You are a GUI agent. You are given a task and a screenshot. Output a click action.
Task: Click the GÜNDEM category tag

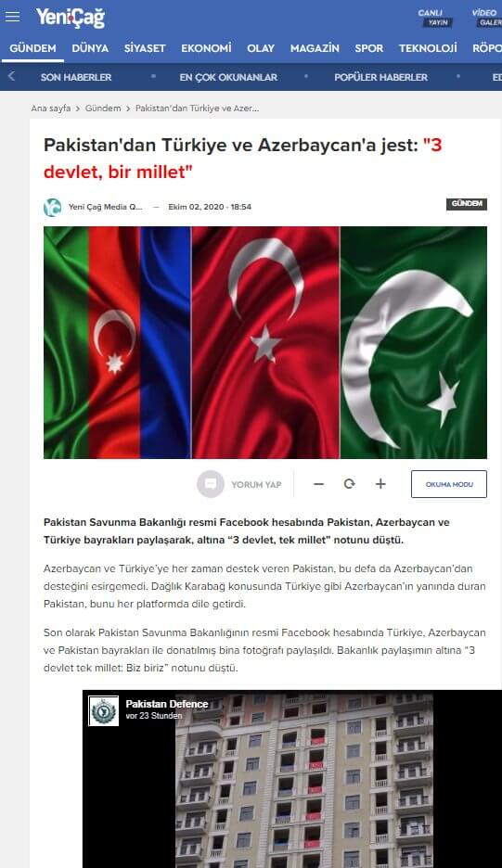click(467, 204)
